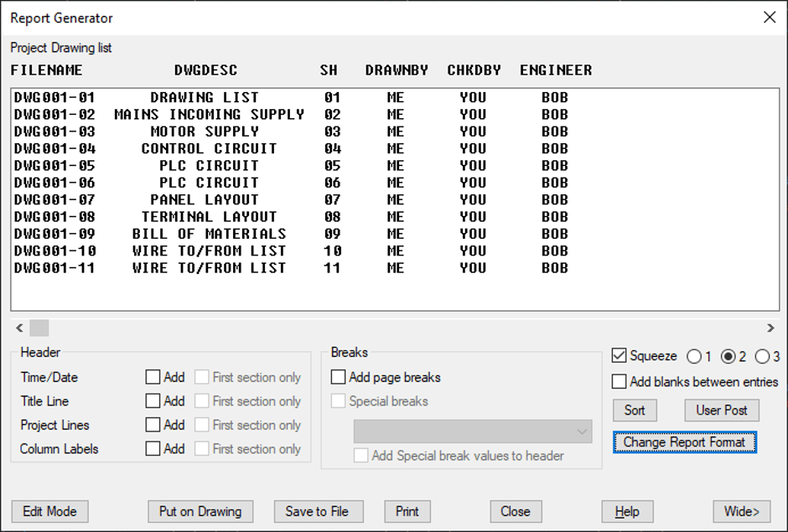Image resolution: width=788 pixels, height=532 pixels.
Task: Switch to Edit Mode
Action: point(49,511)
